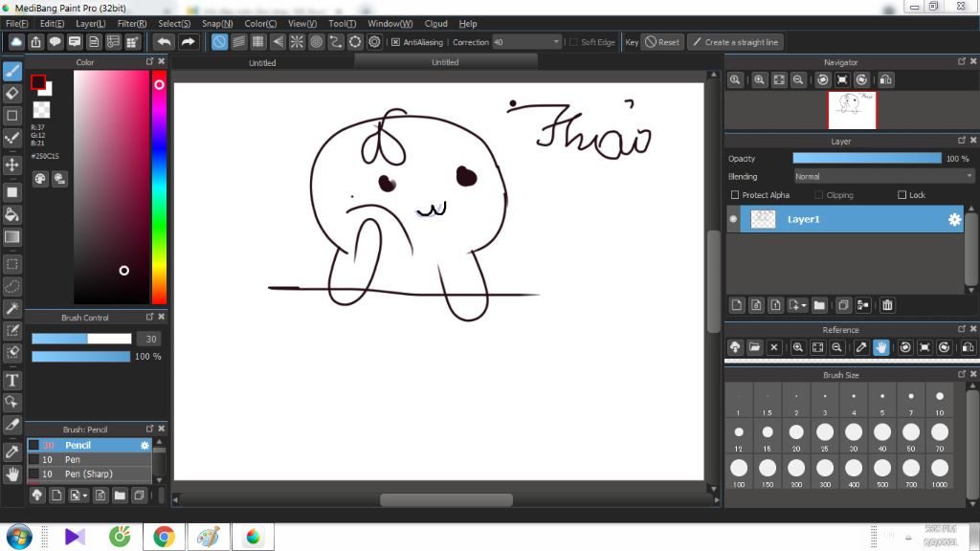Toggle parallel snap

tap(238, 42)
